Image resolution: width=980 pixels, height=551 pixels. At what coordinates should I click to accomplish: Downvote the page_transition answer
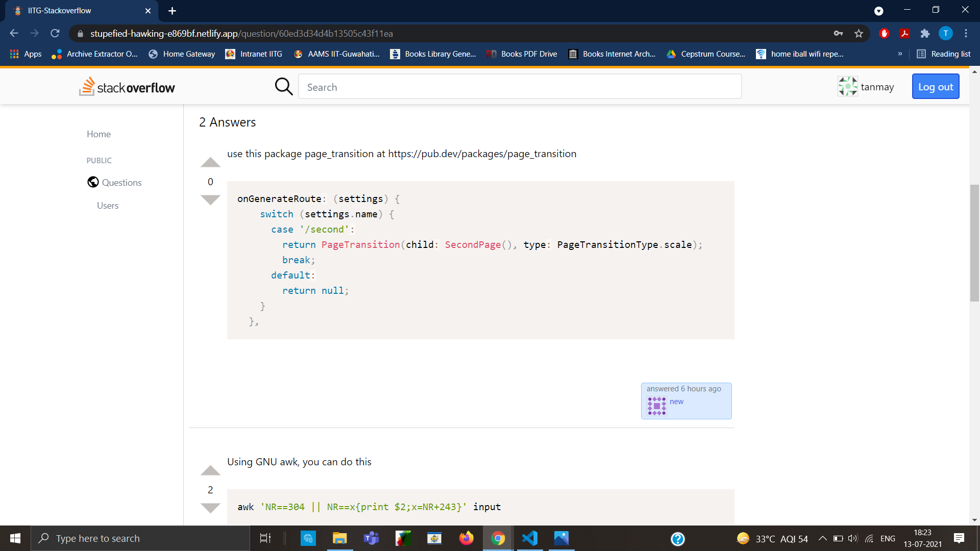[210, 199]
